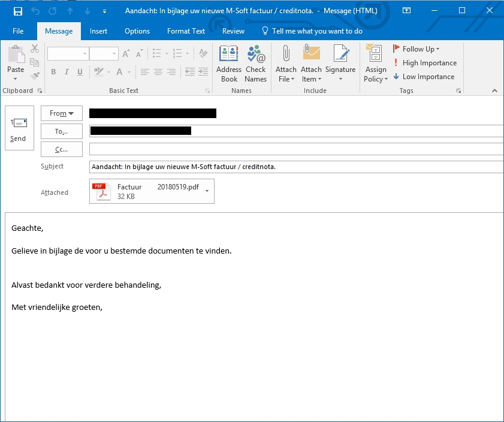Open Customize Quick Access Toolbar dropdown

[104, 11]
